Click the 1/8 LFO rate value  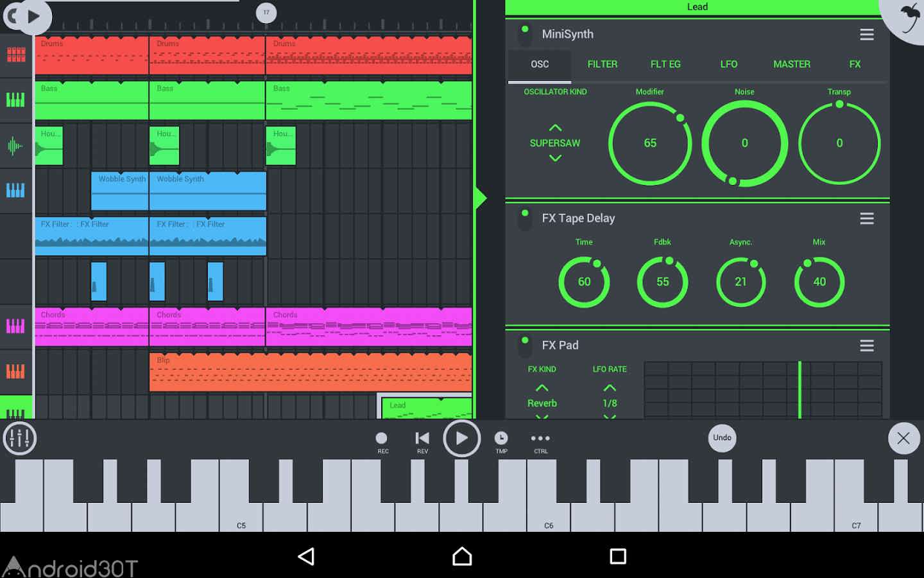coord(610,403)
